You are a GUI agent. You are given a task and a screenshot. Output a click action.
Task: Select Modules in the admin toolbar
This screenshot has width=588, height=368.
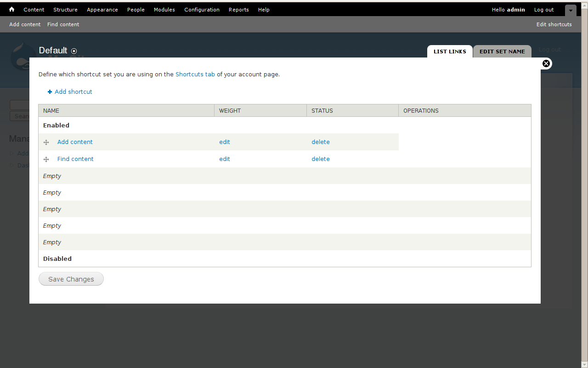(x=164, y=10)
